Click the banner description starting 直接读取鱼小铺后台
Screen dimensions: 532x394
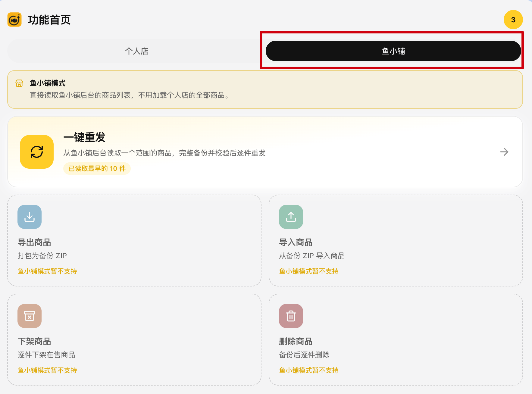130,95
